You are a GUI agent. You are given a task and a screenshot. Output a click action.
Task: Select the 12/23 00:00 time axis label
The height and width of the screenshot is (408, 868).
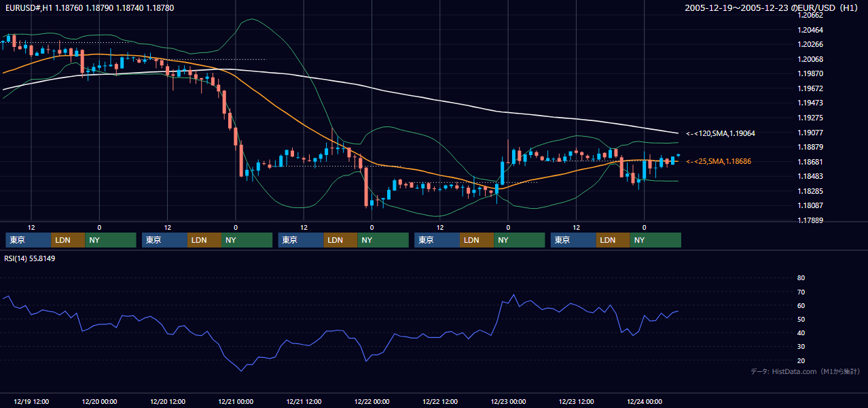click(x=508, y=401)
